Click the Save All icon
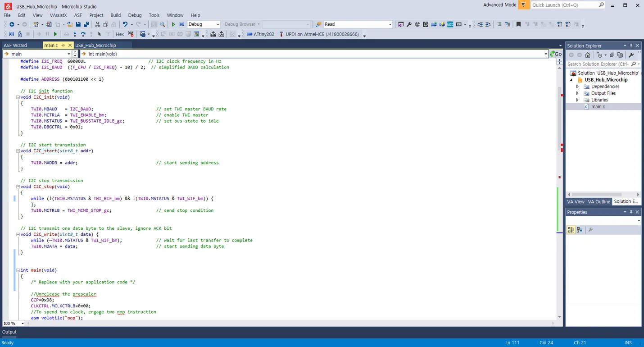Image resolution: width=644 pixels, height=347 pixels. (x=86, y=24)
